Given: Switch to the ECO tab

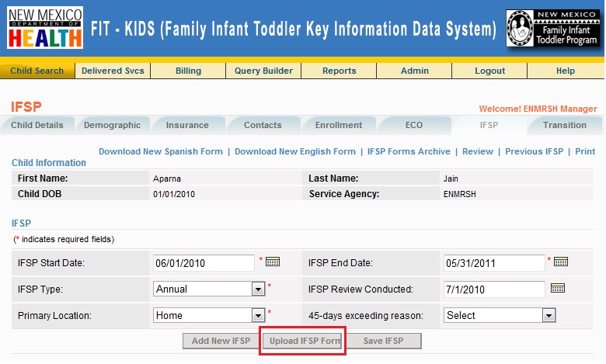Looking at the screenshot, I should click(x=414, y=125).
